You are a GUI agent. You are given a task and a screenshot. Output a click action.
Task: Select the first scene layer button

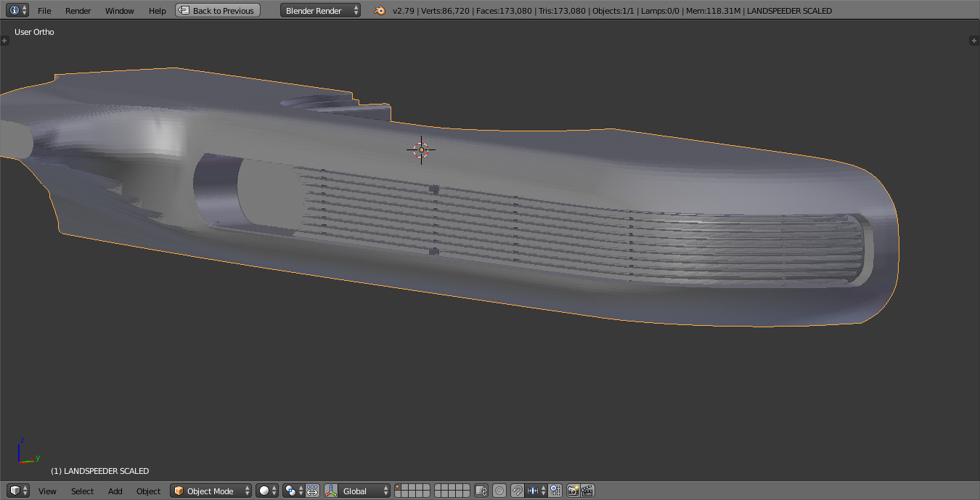(399, 488)
